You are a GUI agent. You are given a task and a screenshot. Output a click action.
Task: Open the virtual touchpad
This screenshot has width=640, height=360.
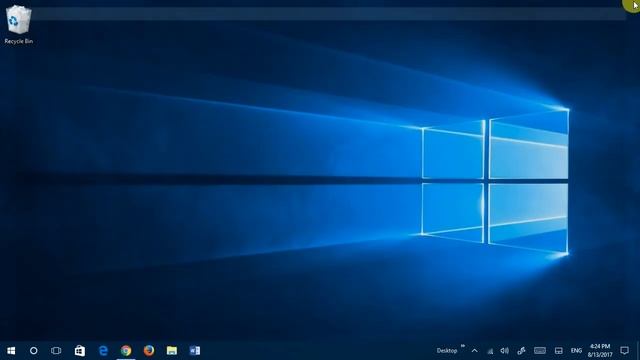click(x=558, y=351)
